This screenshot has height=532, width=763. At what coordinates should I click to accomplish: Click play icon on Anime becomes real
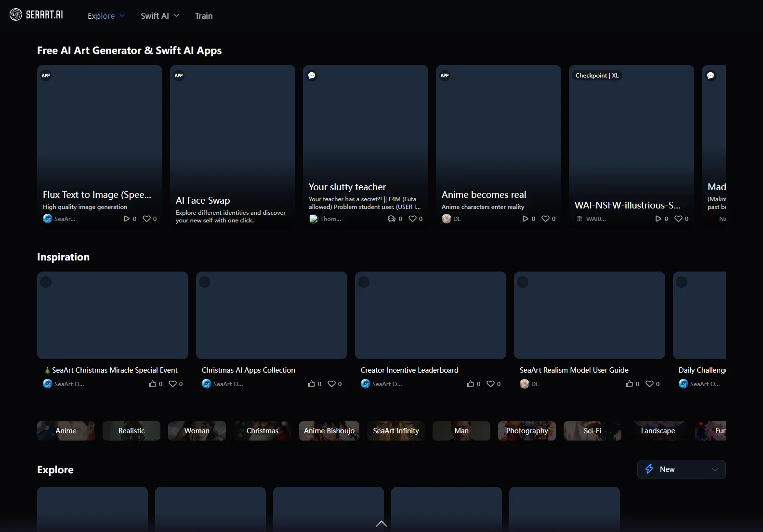(x=525, y=219)
